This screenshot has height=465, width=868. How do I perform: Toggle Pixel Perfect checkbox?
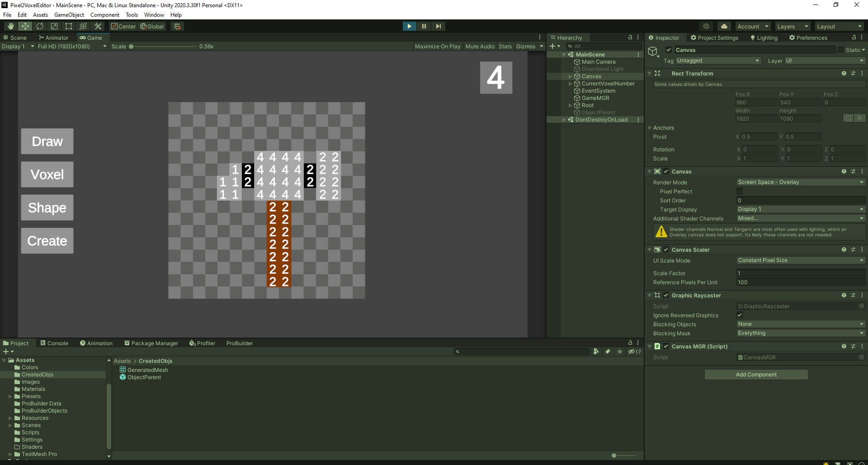[740, 191]
